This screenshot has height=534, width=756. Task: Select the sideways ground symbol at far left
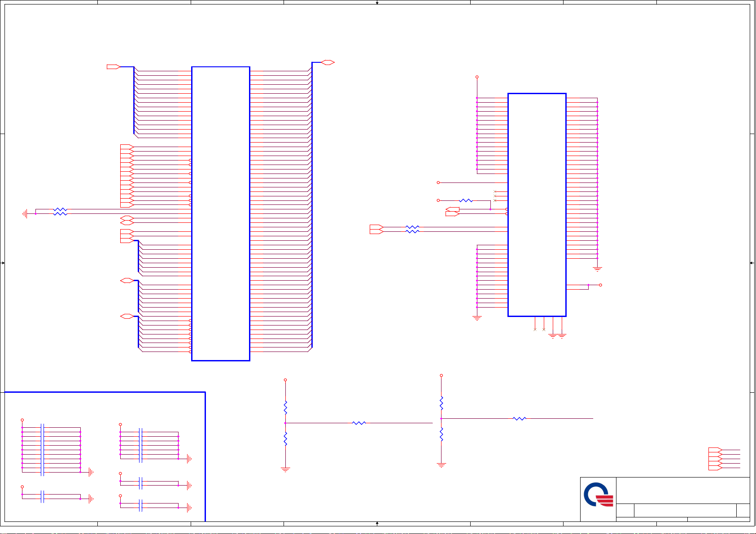25,214
